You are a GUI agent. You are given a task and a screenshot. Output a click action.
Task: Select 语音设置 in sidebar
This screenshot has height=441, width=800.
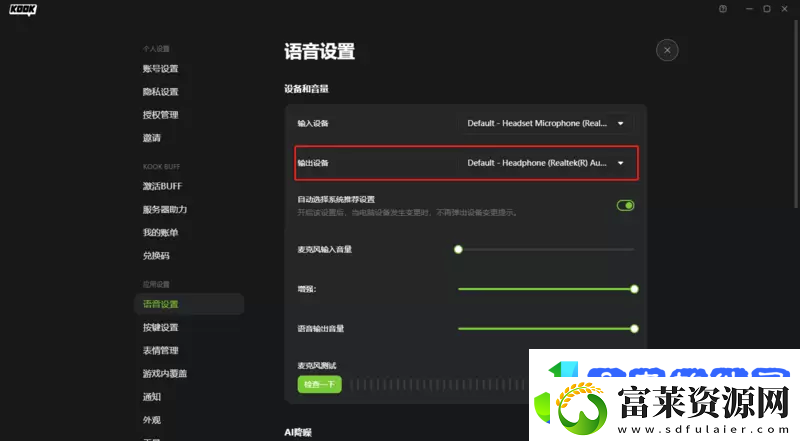(x=189, y=304)
